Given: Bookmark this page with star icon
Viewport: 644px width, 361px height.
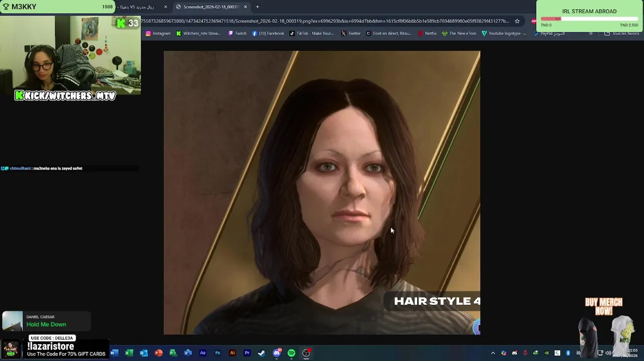Looking at the screenshot, I should tap(517, 21).
